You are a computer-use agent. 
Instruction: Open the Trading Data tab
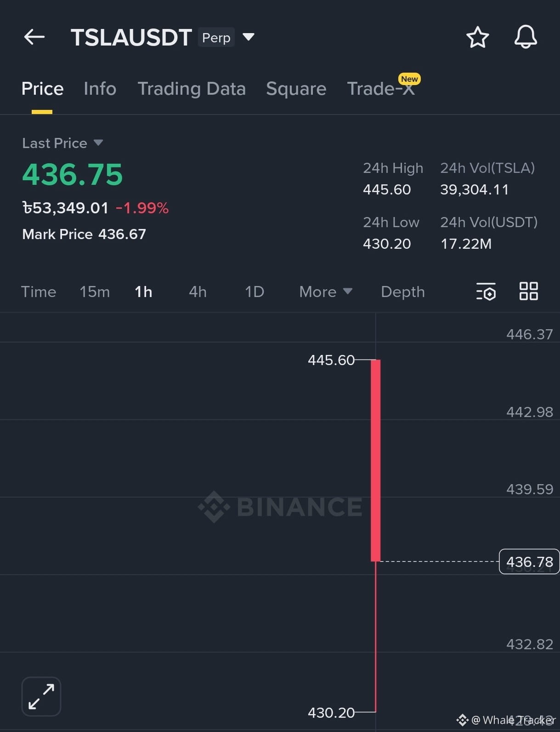pyautogui.click(x=192, y=89)
